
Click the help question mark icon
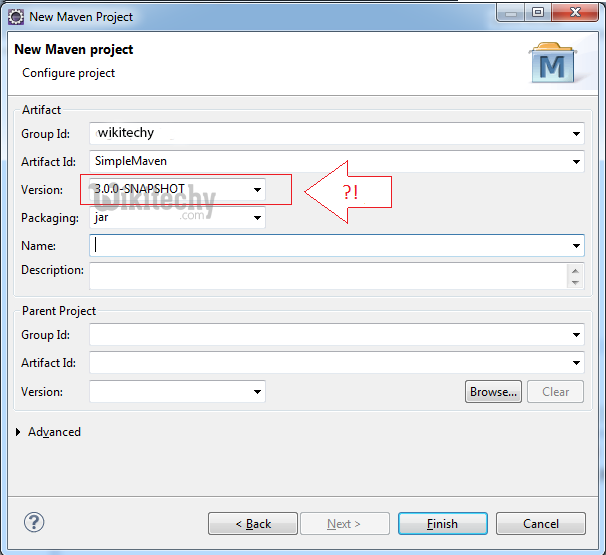coord(34,522)
